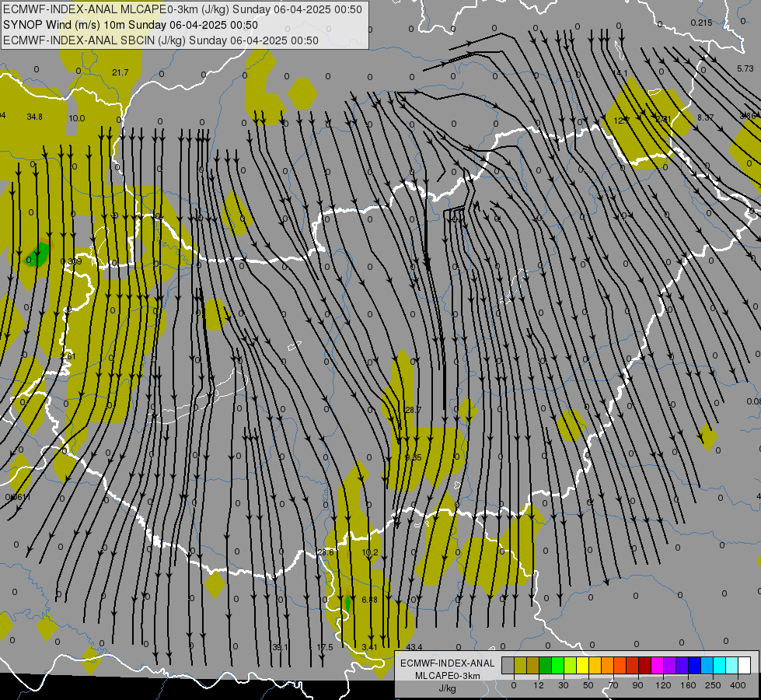Select the legend scale label 160
The height and width of the screenshot is (700, 761).
click(688, 685)
